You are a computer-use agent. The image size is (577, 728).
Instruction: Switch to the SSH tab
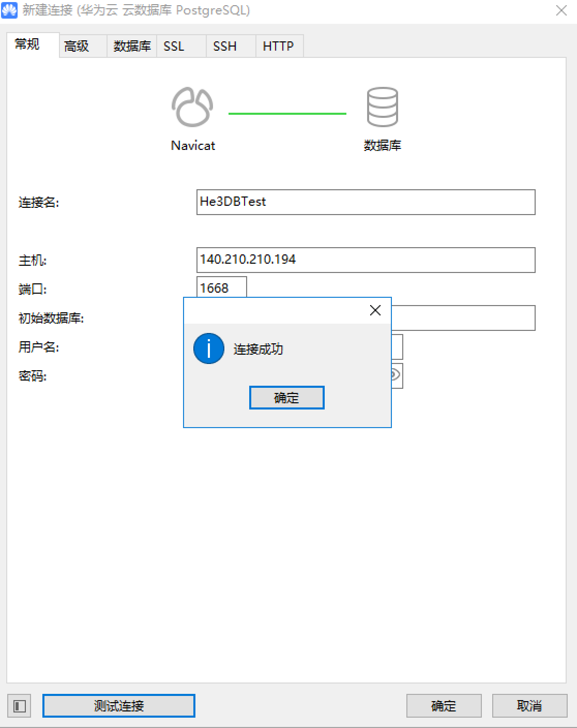(223, 45)
